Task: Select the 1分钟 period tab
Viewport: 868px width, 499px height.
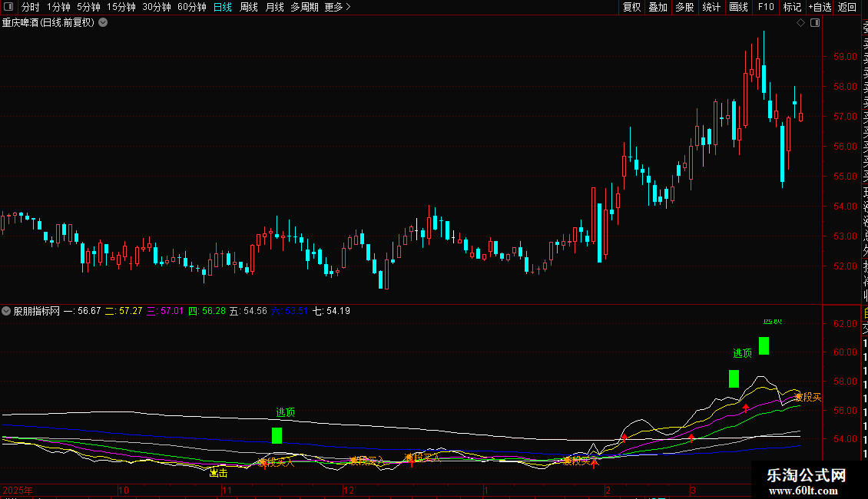Action: click(x=58, y=8)
